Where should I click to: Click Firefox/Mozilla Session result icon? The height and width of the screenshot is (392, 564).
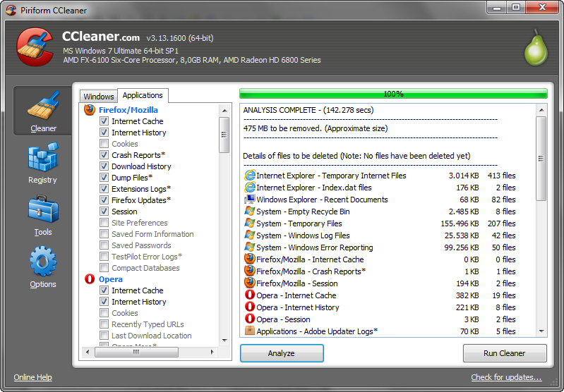pyautogui.click(x=250, y=283)
